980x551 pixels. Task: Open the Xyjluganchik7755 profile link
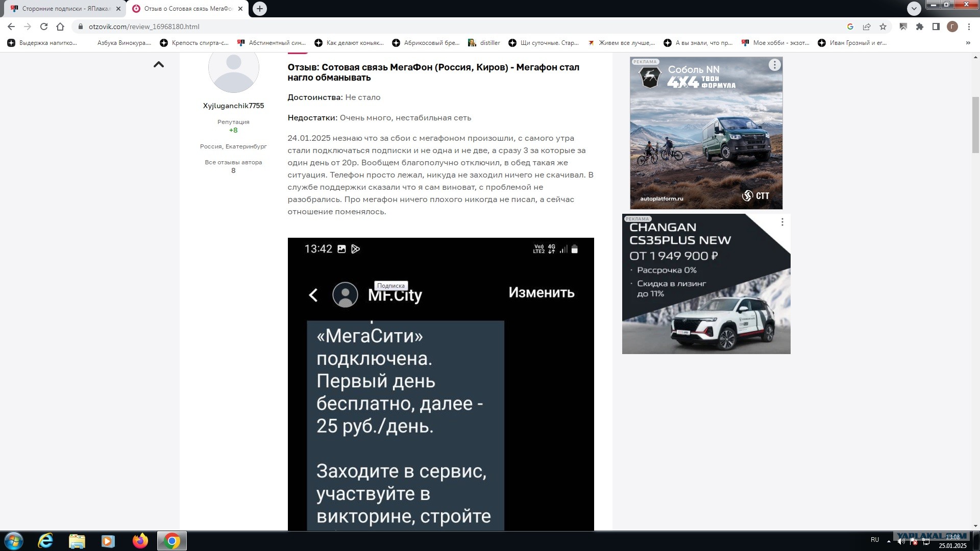coord(233,106)
